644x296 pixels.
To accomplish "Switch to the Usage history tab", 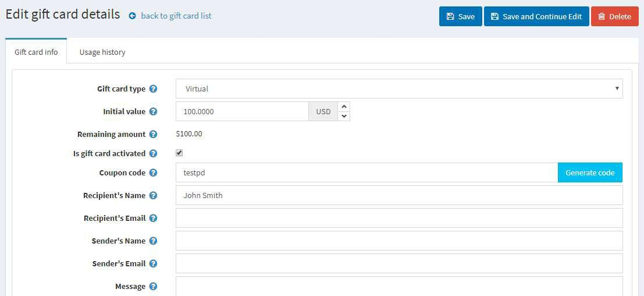I will tap(102, 52).
